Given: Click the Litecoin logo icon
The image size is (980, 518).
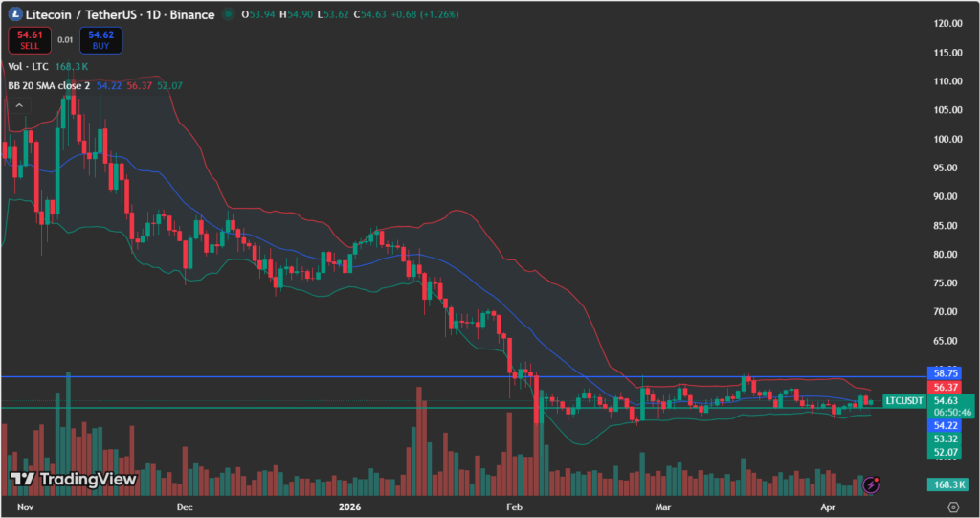Looking at the screenshot, I should pos(15,13).
